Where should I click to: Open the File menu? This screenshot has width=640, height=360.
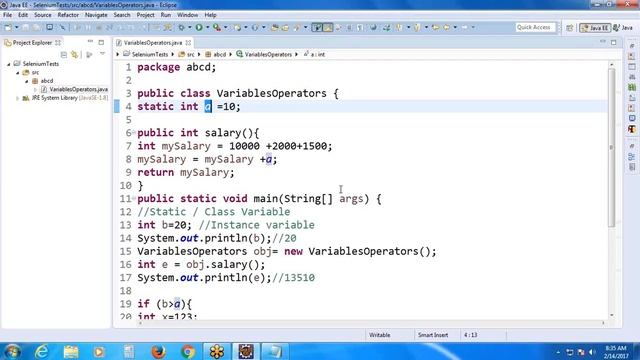click(7, 15)
